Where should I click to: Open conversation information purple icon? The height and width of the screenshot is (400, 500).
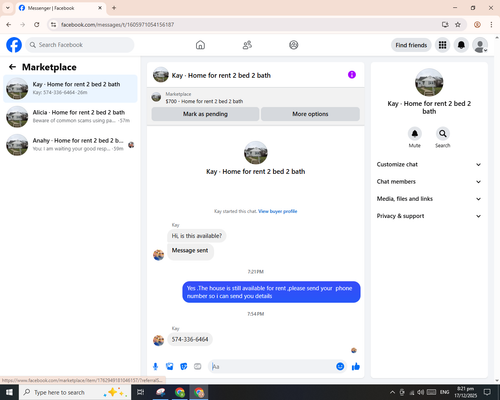coord(352,75)
